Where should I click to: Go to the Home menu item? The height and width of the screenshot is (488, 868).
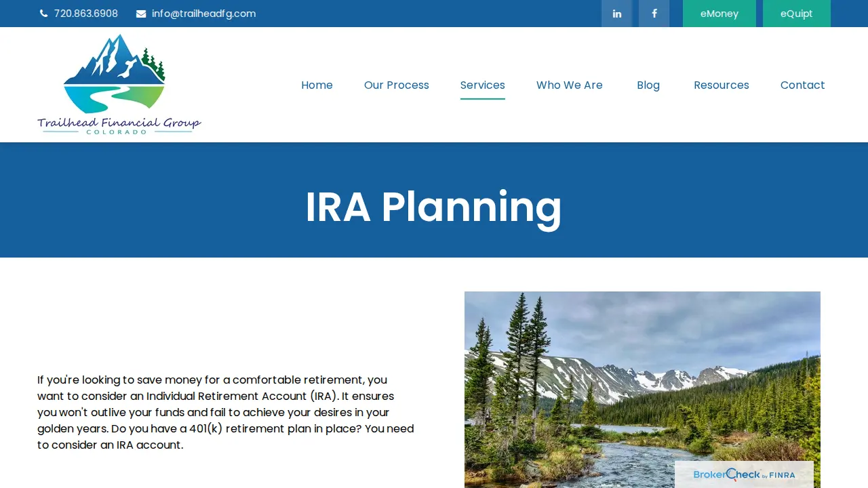coord(317,85)
